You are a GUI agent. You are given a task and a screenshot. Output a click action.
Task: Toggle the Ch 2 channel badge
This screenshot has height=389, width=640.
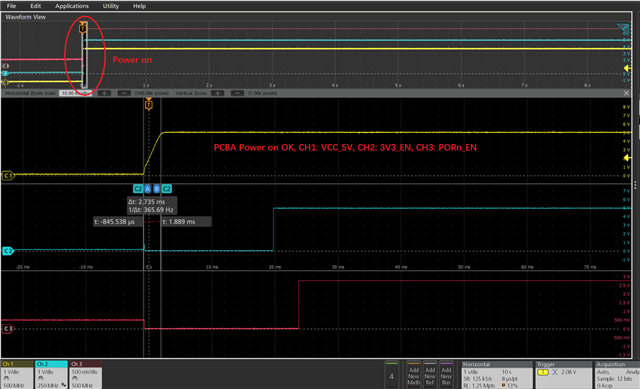51,374
